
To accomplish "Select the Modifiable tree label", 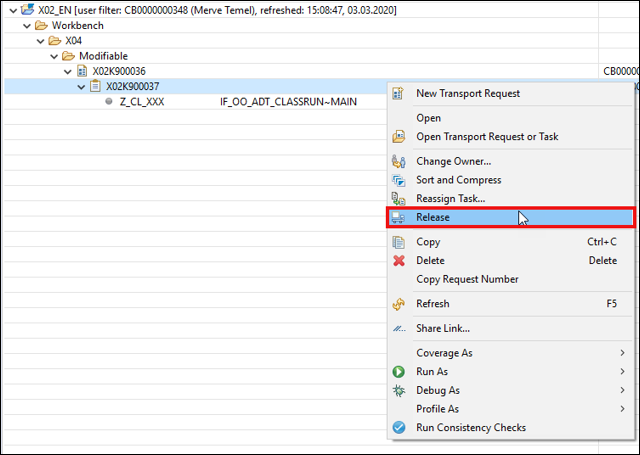I will (103, 56).
